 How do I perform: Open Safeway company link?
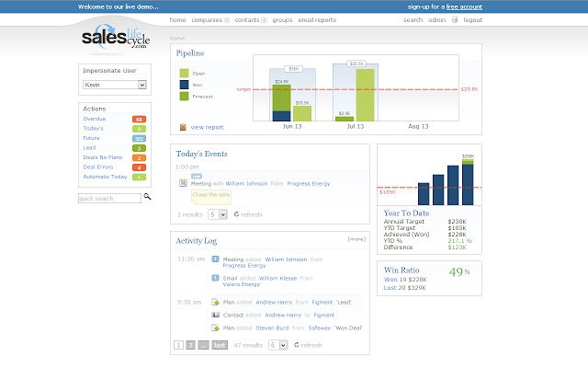point(320,328)
